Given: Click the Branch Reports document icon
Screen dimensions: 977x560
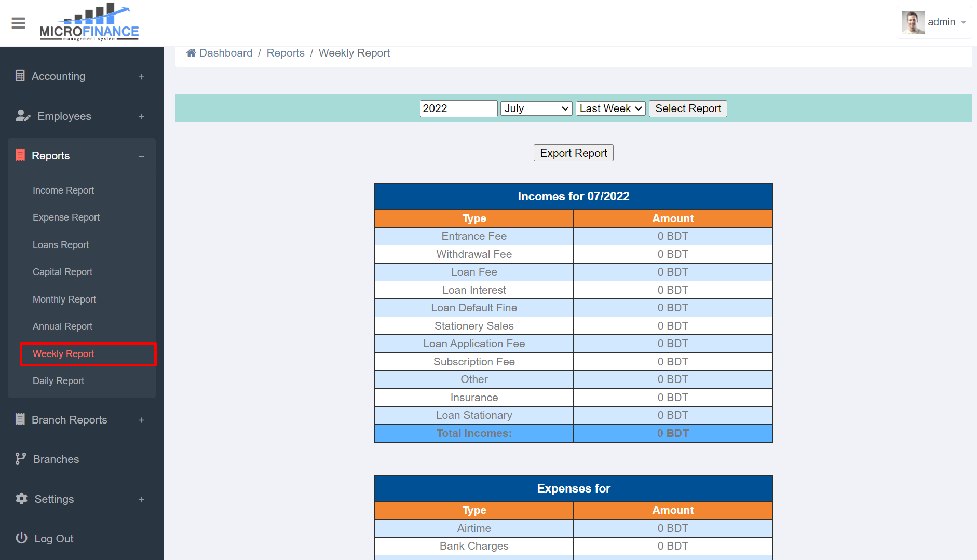Looking at the screenshot, I should pos(20,419).
